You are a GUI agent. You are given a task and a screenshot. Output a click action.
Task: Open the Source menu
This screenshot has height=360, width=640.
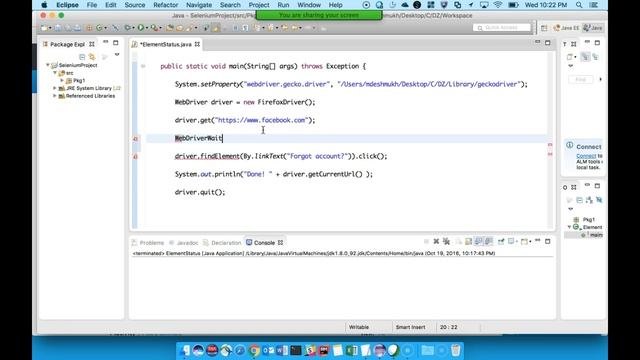click(135, 5)
